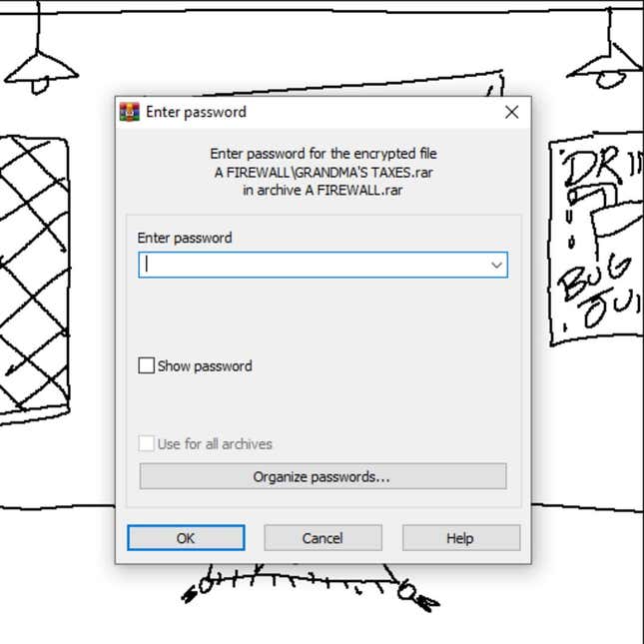
Task: Expand the password history dropdown arrow
Action: (497, 265)
